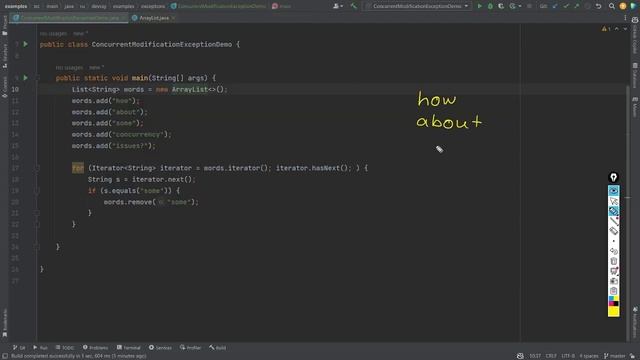Open the Services tool window
Image resolution: width=640 pixels, height=360 pixels.
(160, 348)
